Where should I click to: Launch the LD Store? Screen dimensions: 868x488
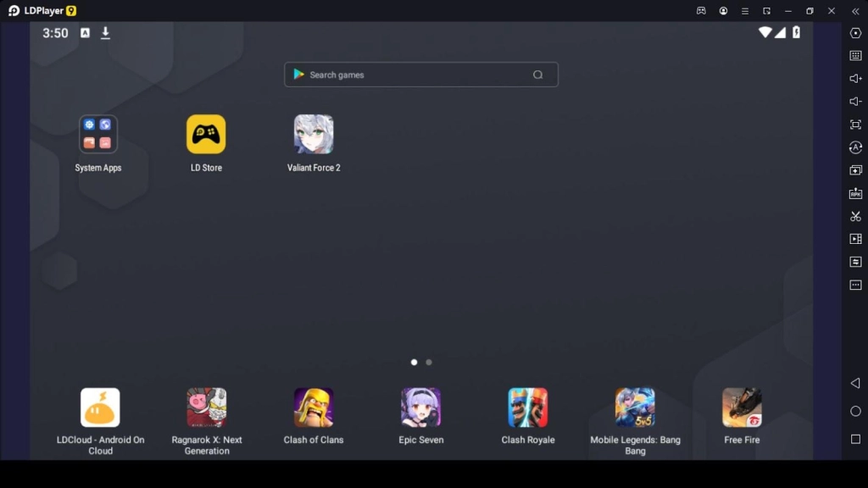tap(206, 134)
